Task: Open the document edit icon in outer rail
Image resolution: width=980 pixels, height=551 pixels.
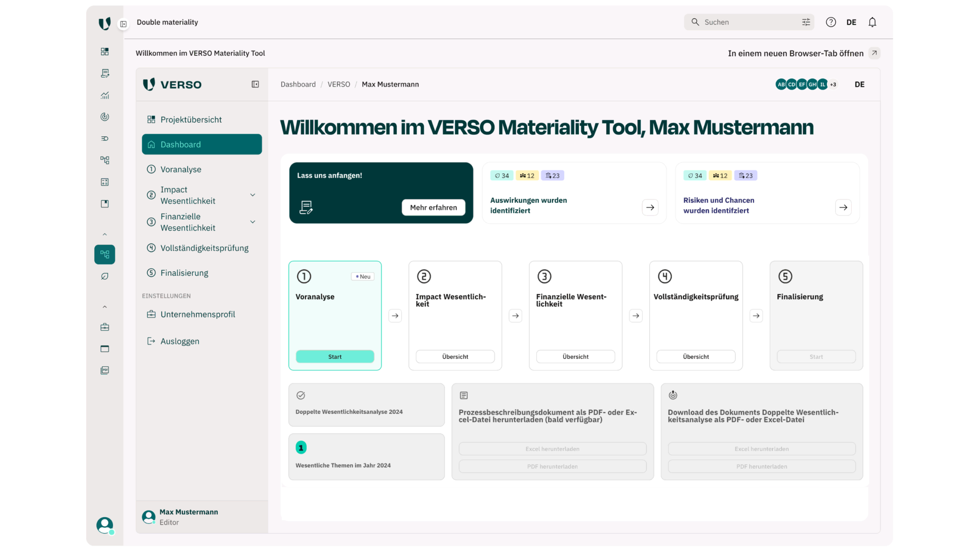Action: (x=105, y=73)
